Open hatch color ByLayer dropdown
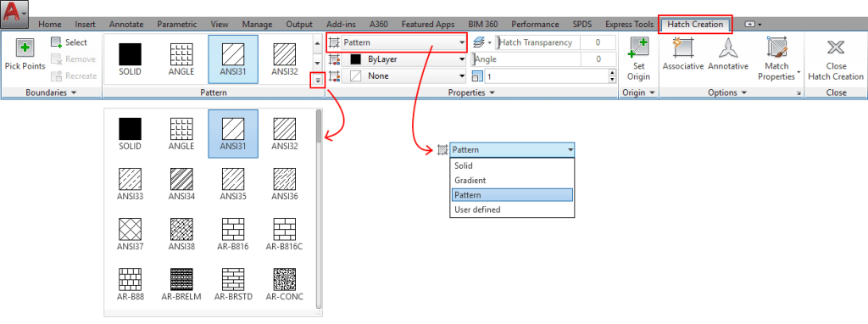Viewport: 868px width, 324px height. pyautogui.click(x=403, y=59)
